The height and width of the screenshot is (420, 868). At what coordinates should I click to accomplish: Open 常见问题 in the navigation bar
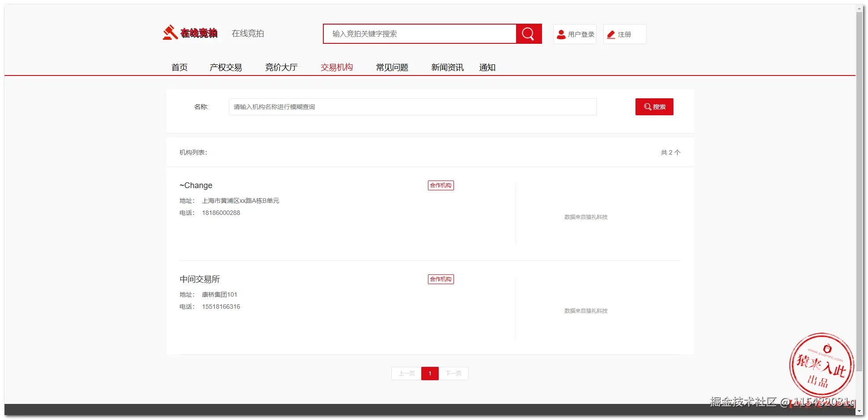click(392, 67)
